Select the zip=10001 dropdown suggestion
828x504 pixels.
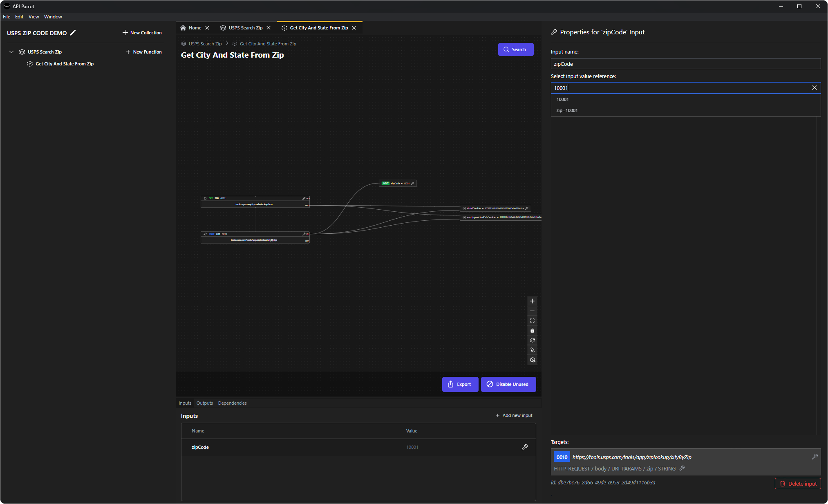(567, 110)
